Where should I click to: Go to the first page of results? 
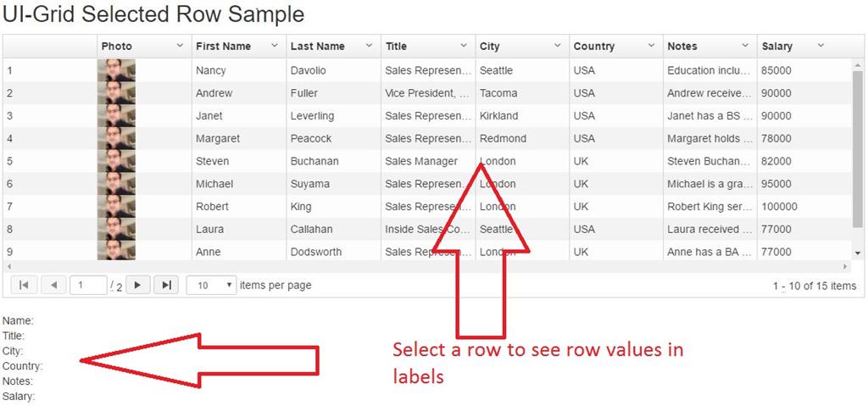tap(23, 286)
